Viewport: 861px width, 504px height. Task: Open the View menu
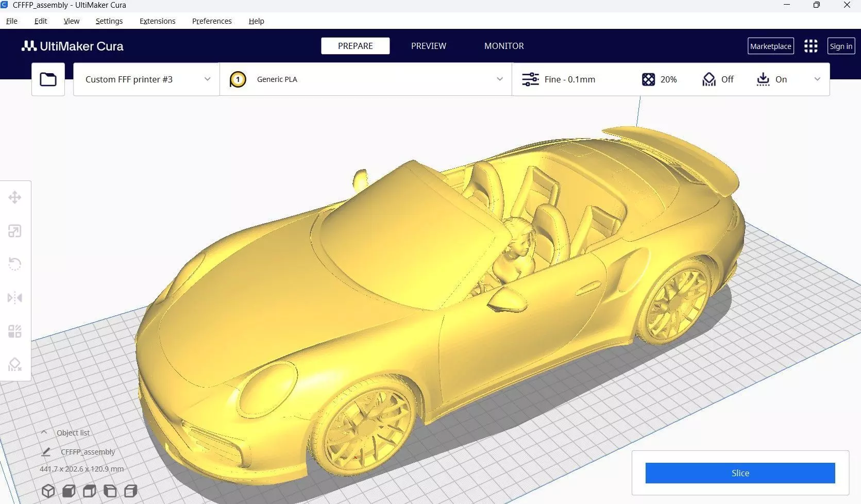[x=72, y=21]
